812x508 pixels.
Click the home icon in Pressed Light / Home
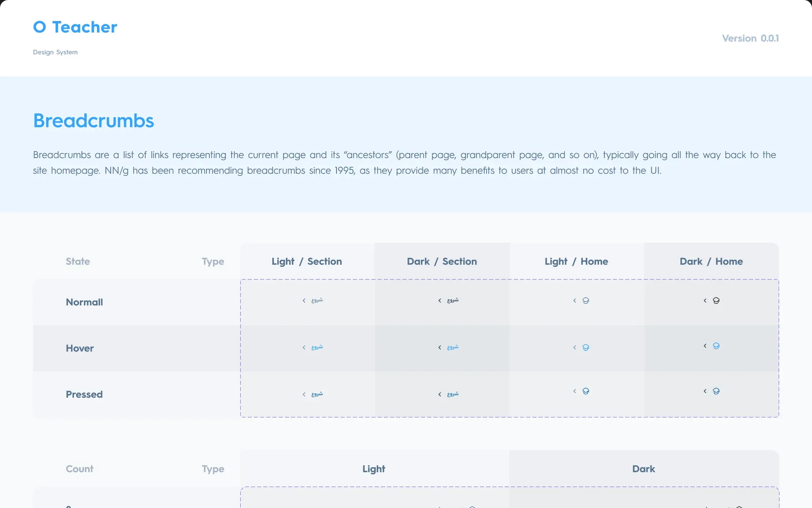pos(586,391)
